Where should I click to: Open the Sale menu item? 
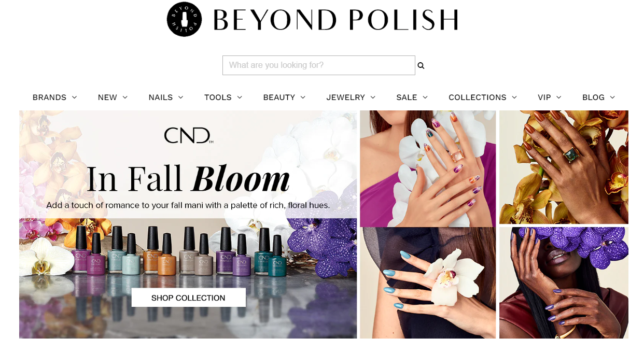[x=407, y=97]
